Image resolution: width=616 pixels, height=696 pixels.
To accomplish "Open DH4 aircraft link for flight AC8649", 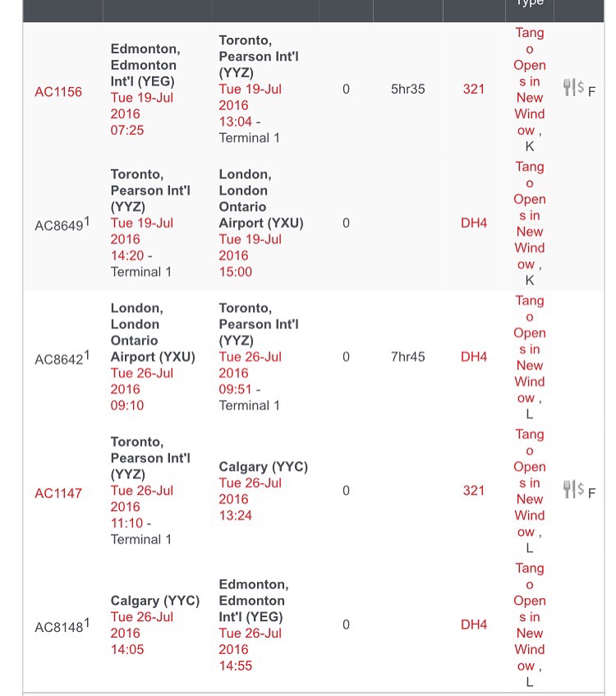I will pyautogui.click(x=474, y=223).
